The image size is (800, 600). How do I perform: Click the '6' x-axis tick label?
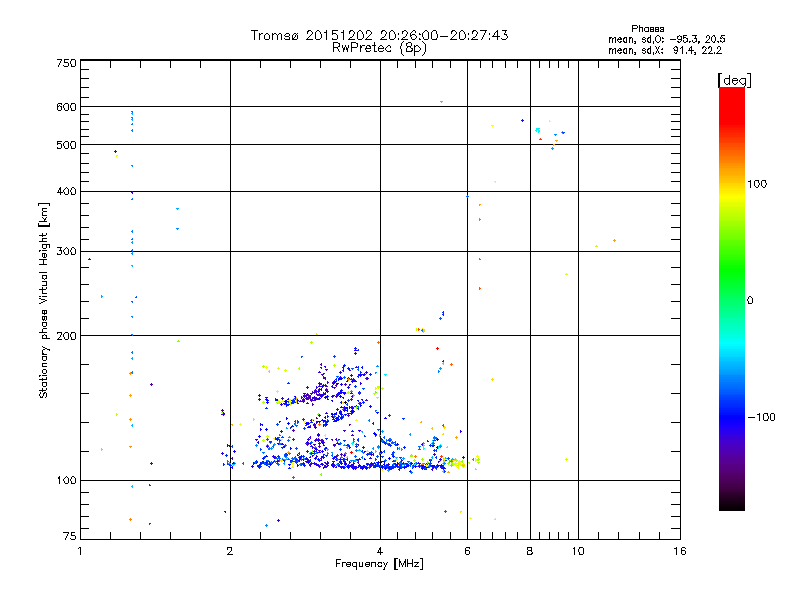(467, 551)
